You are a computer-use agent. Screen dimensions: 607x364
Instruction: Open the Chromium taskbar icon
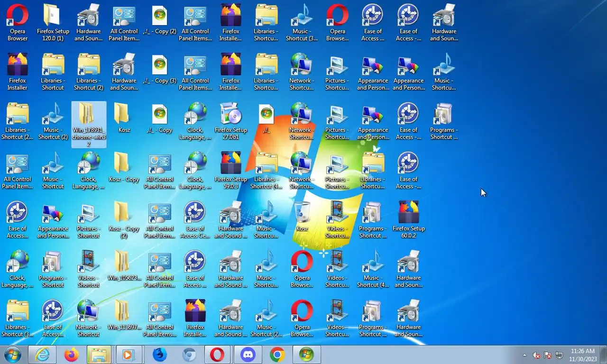tap(189, 355)
